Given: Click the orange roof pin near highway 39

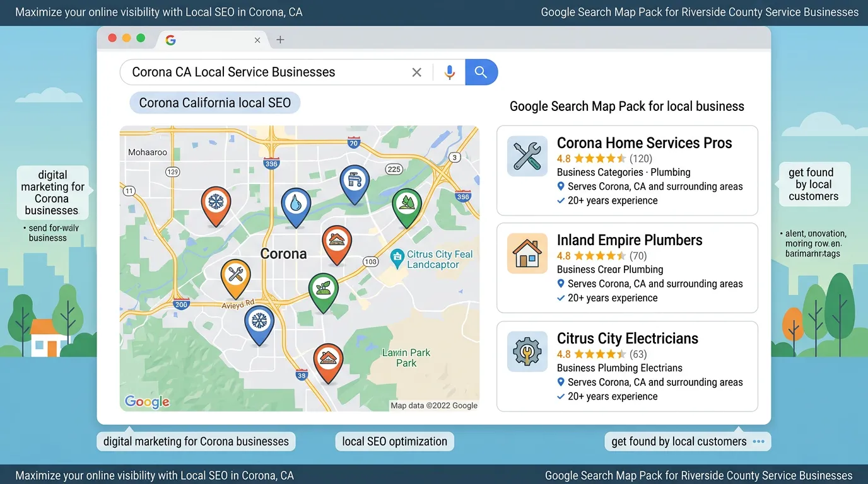Looking at the screenshot, I should pos(328,362).
